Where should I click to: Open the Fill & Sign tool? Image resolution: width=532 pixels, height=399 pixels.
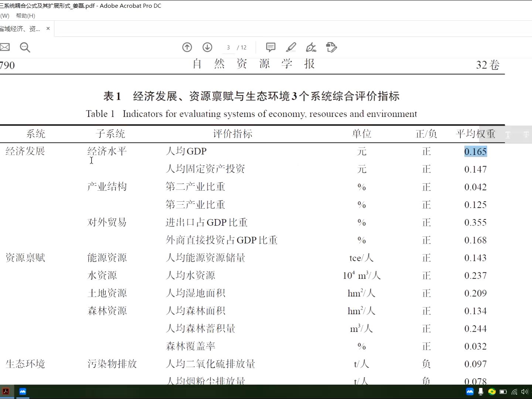[x=311, y=47]
